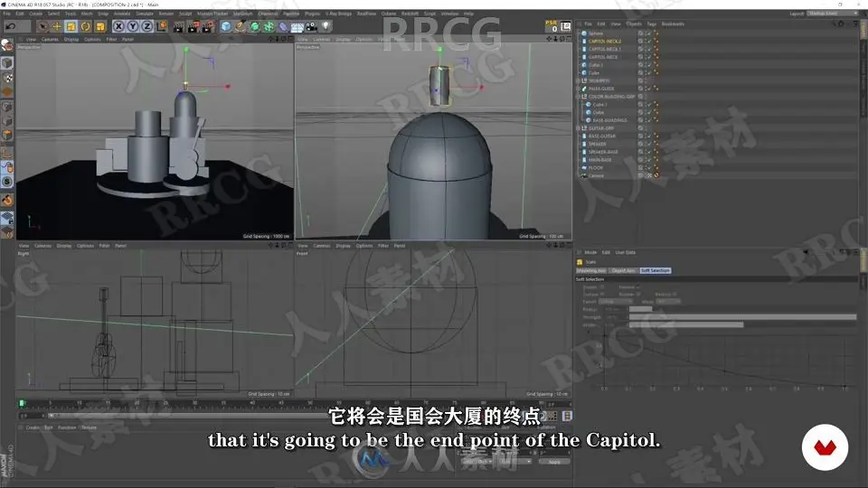Expand the PASS-GUIDE object
Screen dimensions: 868x488
pyautogui.click(x=579, y=89)
